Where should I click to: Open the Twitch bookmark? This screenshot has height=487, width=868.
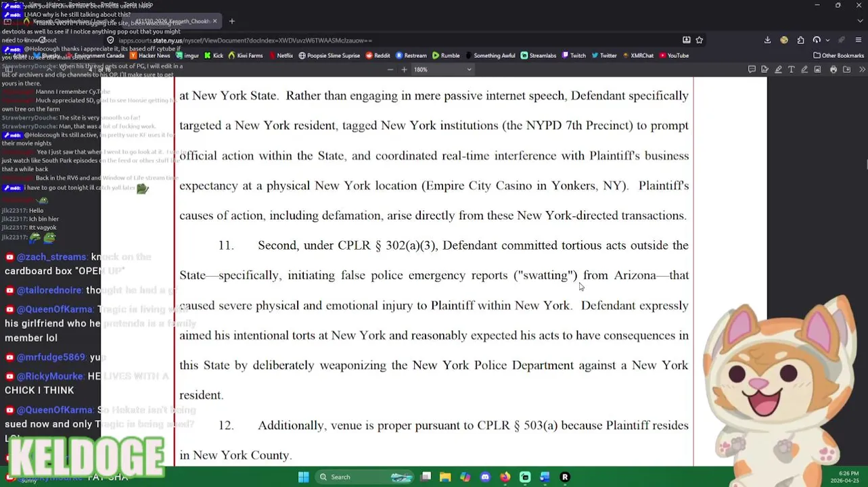tap(573, 55)
